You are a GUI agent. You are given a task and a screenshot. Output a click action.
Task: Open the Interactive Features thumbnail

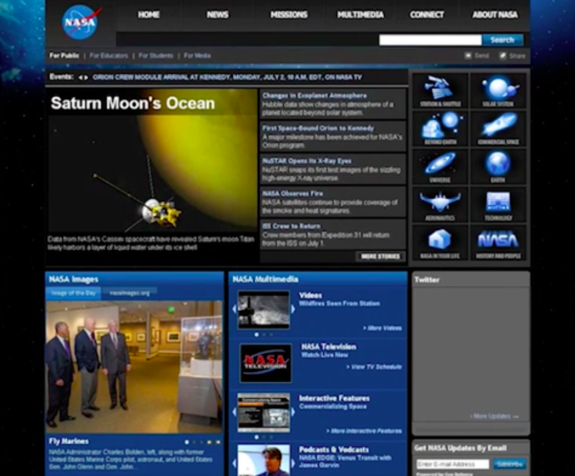[x=263, y=413]
